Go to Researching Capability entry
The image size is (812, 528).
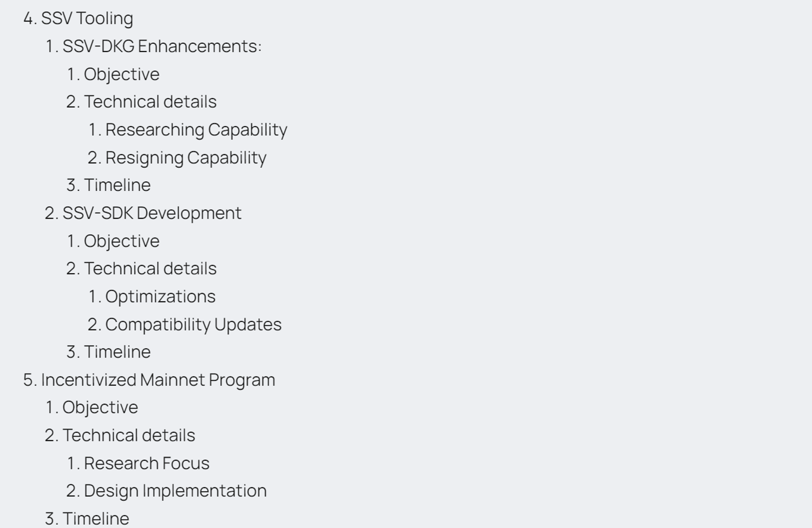pyautogui.click(x=196, y=130)
